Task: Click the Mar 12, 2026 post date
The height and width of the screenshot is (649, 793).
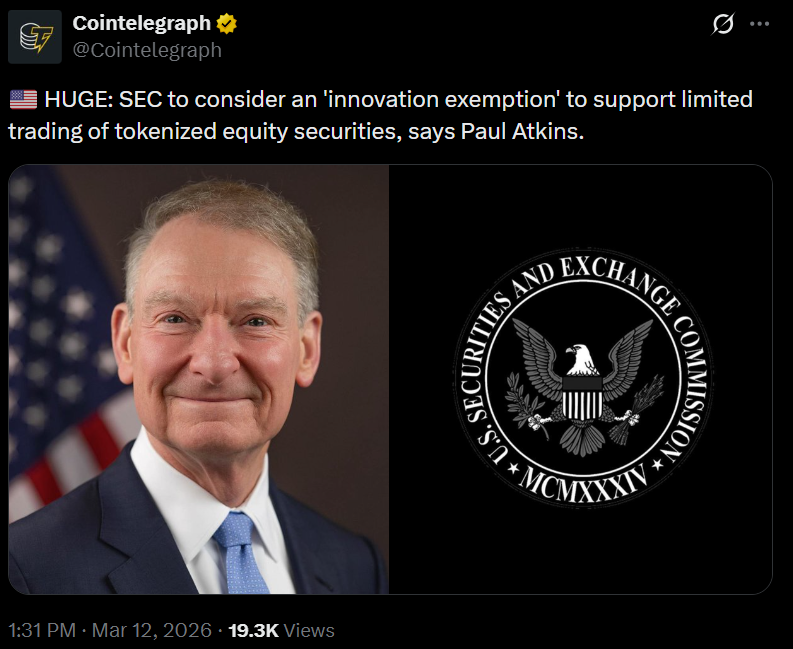Action: tap(152, 630)
